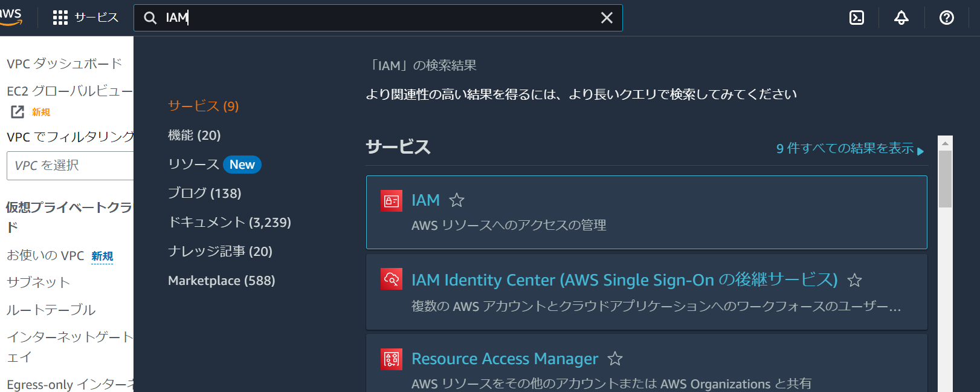Image resolution: width=980 pixels, height=392 pixels.
Task: Open ルートテーブル in sidebar
Action: 51,310
